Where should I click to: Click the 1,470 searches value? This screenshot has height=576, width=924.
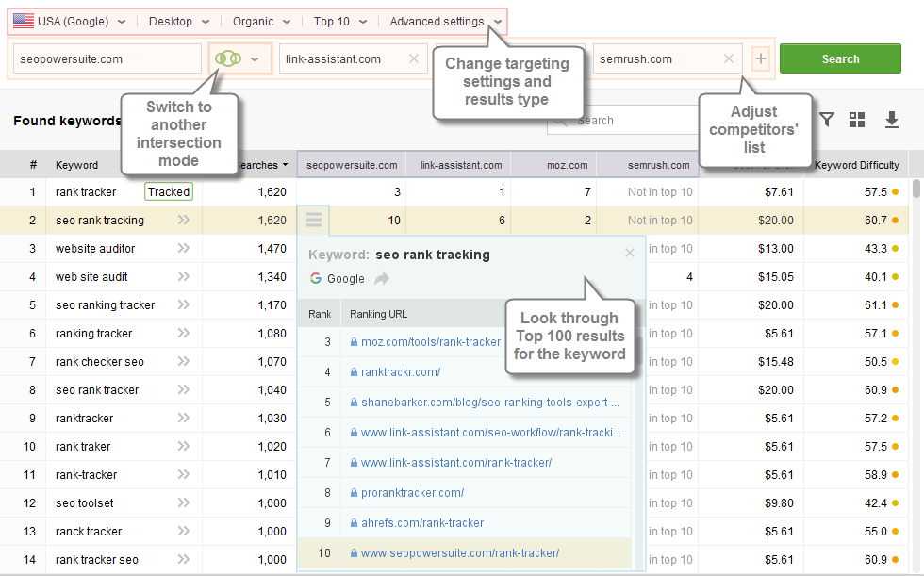(272, 248)
